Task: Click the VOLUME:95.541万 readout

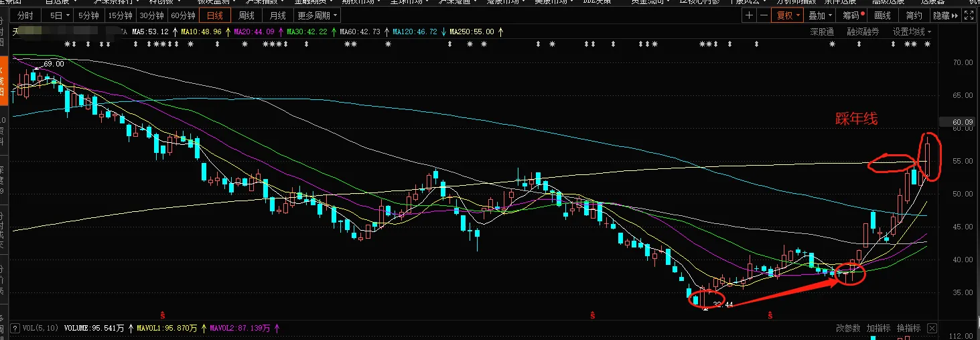Action: point(93,329)
